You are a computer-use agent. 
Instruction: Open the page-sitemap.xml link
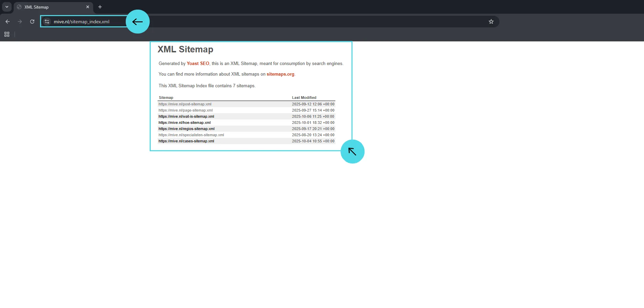[x=186, y=111]
